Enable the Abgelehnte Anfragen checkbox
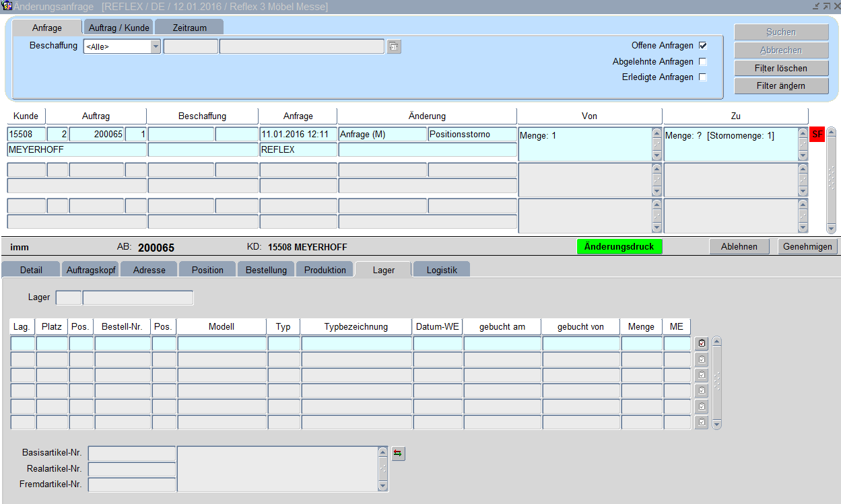The width and height of the screenshot is (841, 504). (x=703, y=62)
